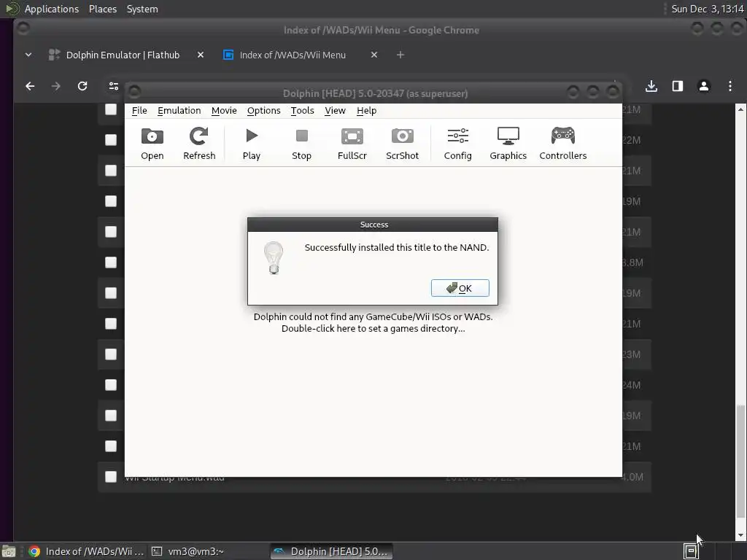
Task: Start emulation with the Play icon
Action: coord(252,144)
